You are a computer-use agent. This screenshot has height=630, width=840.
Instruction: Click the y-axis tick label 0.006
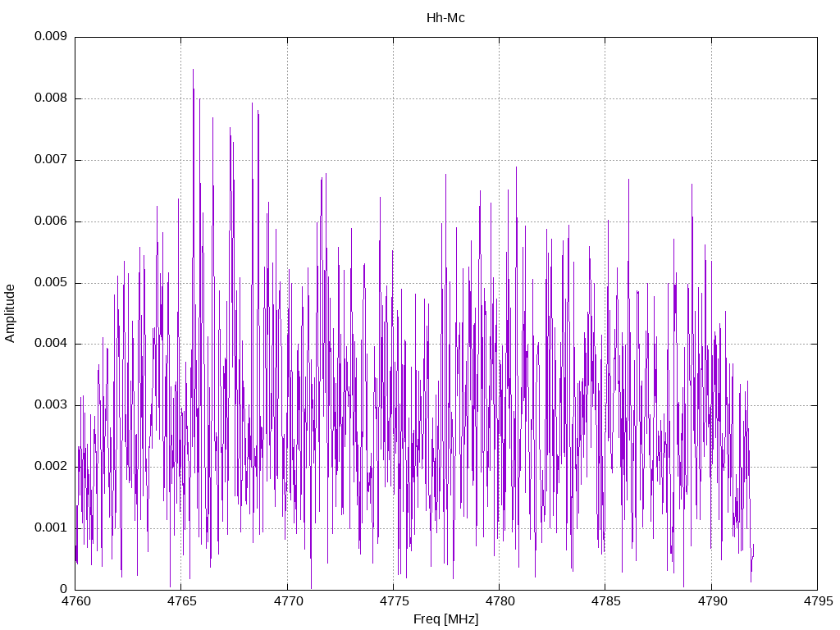coord(51,221)
